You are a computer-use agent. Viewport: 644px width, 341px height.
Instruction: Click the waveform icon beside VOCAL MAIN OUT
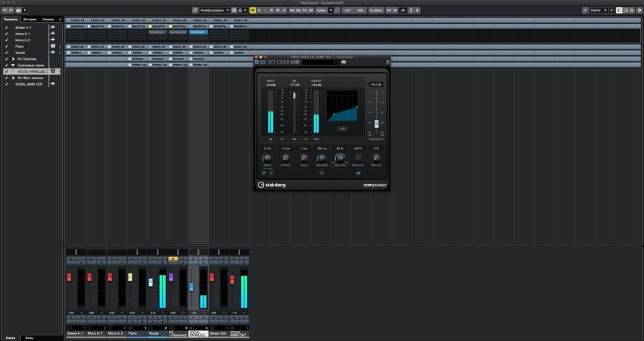53,84
